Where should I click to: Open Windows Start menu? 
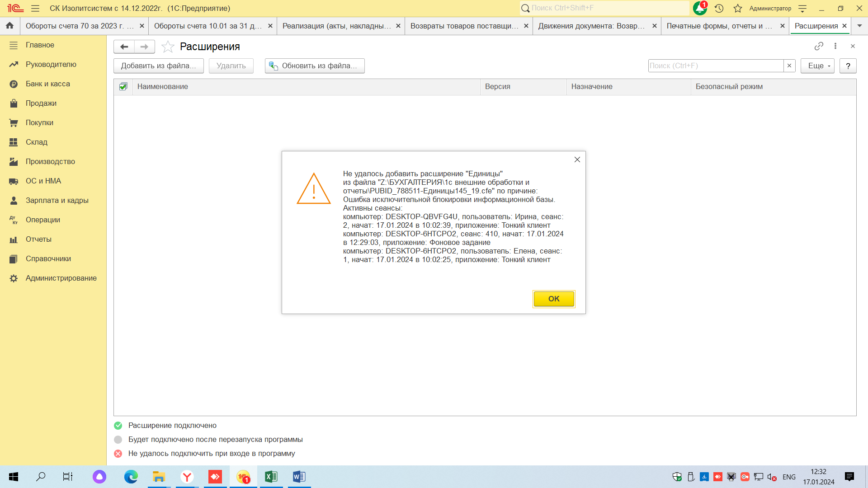coord(14,477)
